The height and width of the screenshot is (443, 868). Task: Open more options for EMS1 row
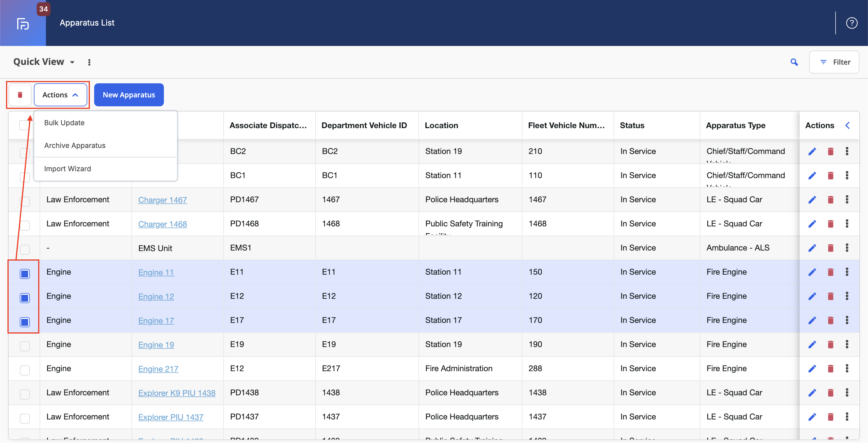847,248
